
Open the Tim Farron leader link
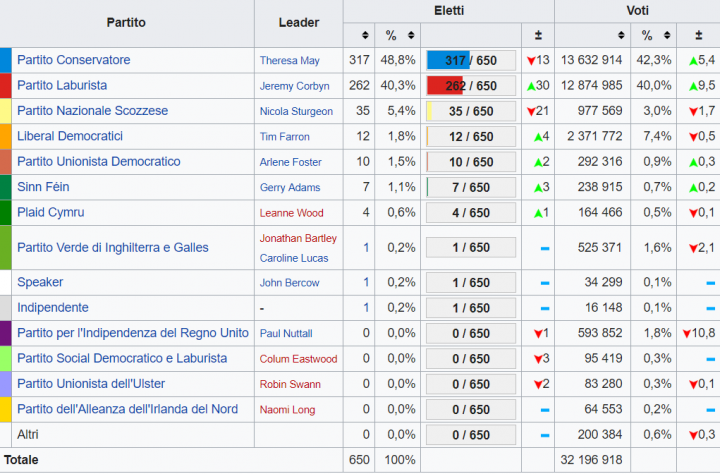[285, 136]
